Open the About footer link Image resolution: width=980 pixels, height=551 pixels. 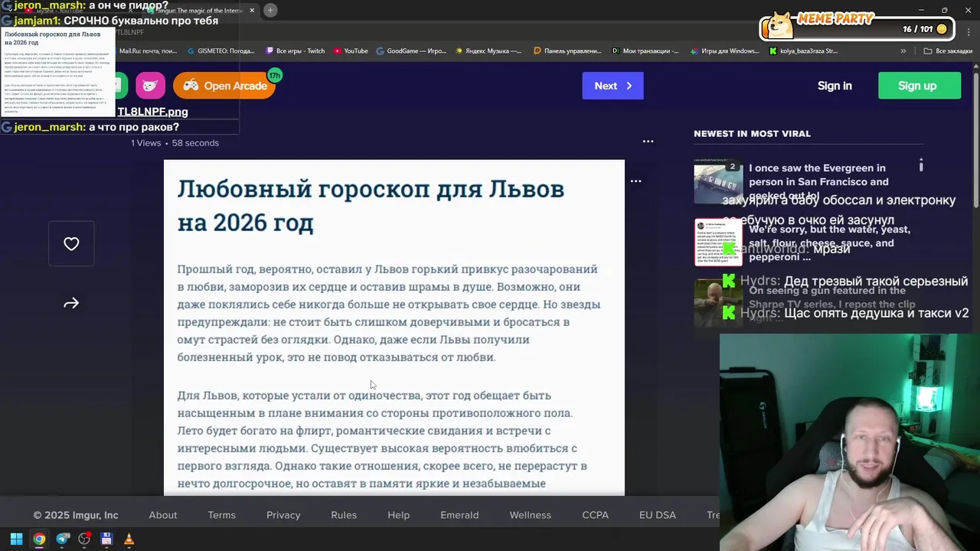[x=163, y=515]
